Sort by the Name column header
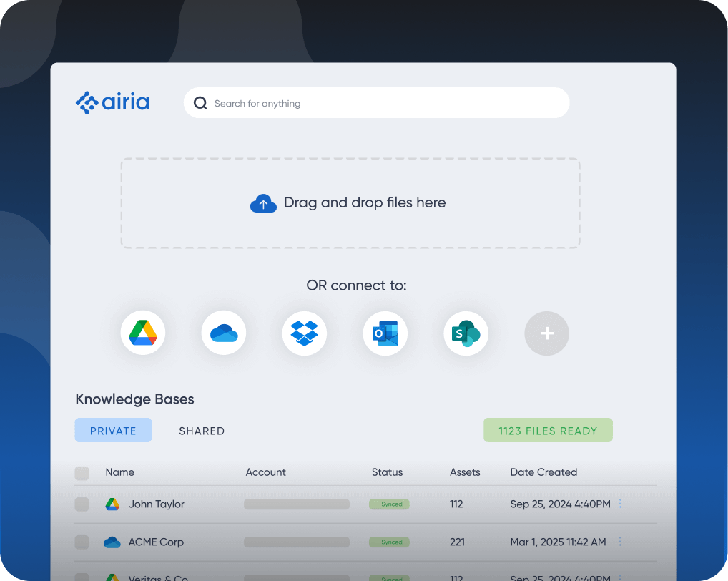The height and width of the screenshot is (581, 728). tap(120, 472)
